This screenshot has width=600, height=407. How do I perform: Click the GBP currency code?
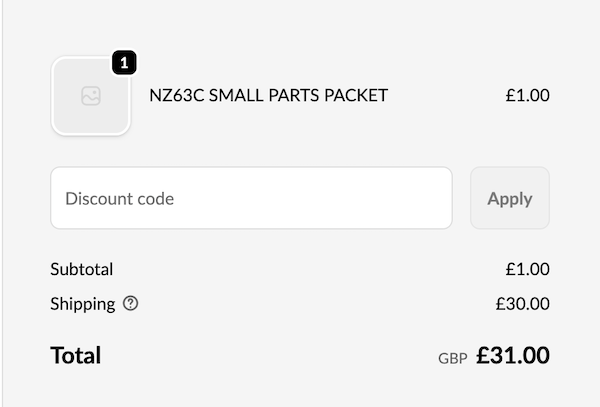(x=452, y=358)
